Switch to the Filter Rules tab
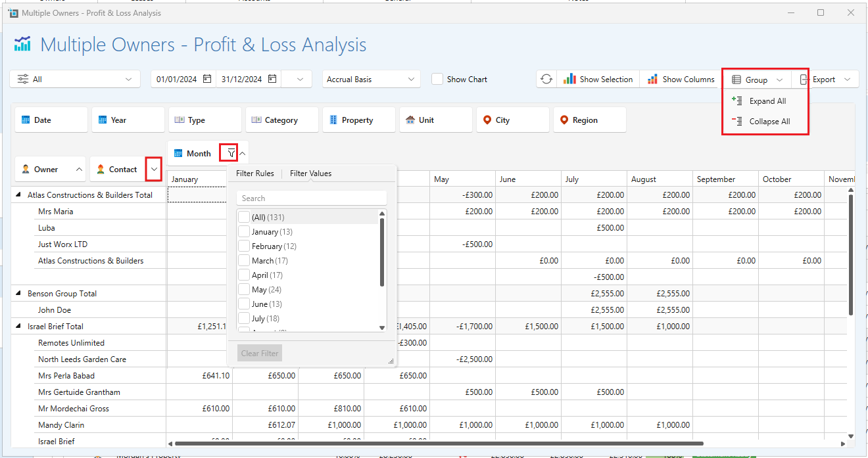This screenshot has height=458, width=868. coord(255,173)
